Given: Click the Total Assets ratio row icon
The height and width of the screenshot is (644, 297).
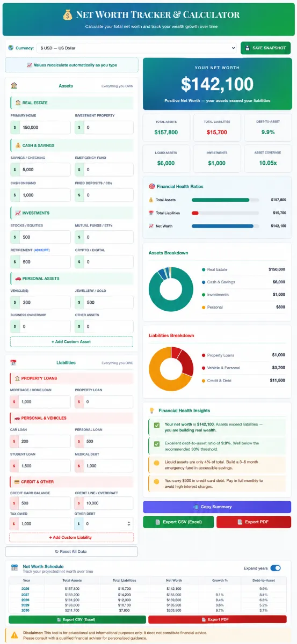Looking at the screenshot, I should point(151,200).
